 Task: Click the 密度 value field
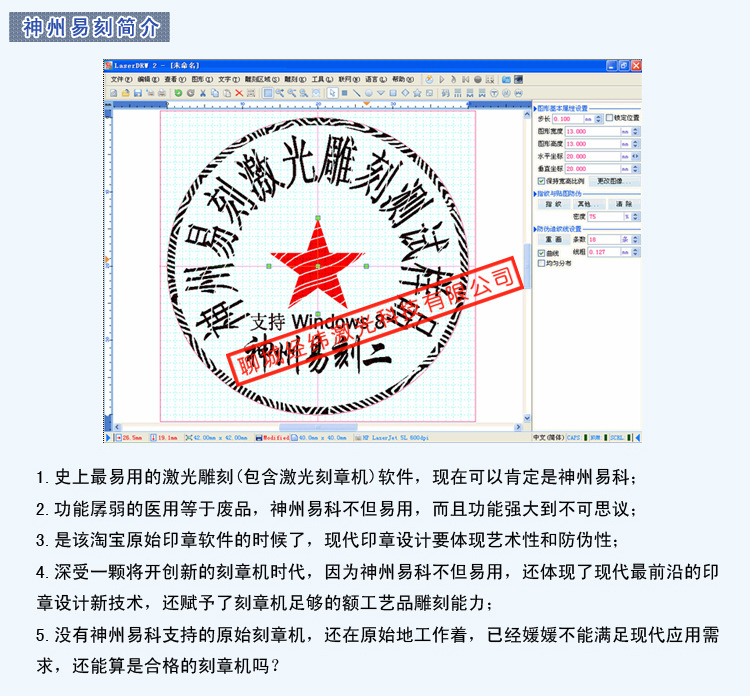coord(605,217)
